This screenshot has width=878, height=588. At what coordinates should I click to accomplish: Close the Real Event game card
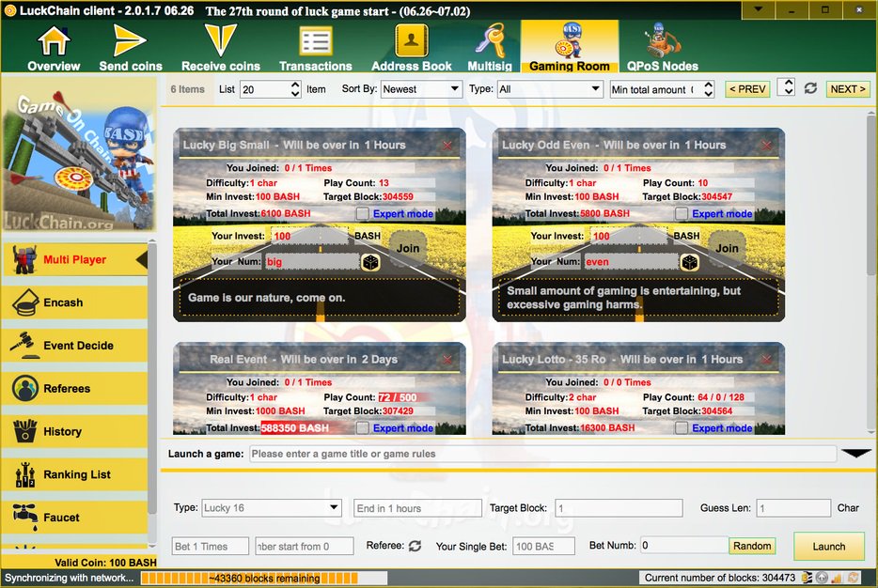[x=447, y=360]
